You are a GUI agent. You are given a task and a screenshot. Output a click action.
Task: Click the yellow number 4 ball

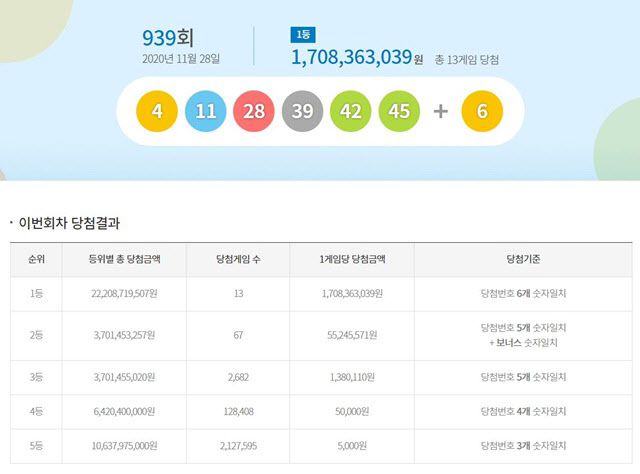[x=157, y=111]
